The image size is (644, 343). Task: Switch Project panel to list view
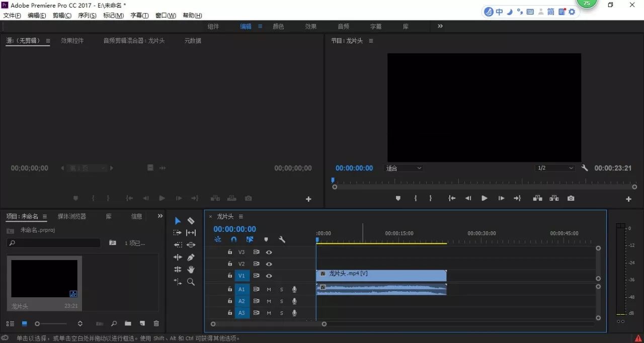pos(10,323)
